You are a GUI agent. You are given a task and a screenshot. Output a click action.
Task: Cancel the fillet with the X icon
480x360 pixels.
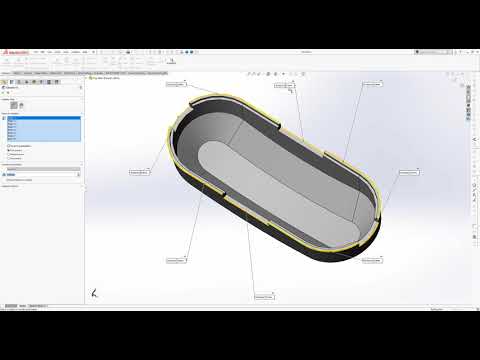[8, 93]
